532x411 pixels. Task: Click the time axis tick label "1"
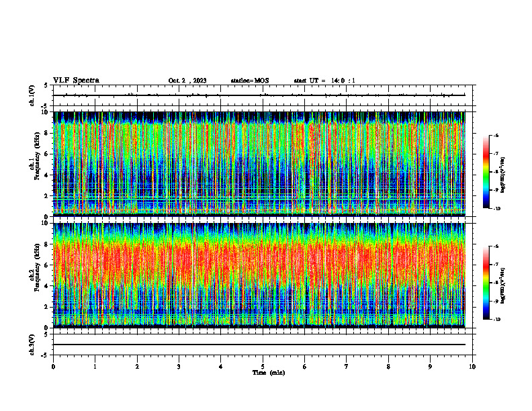95,367
